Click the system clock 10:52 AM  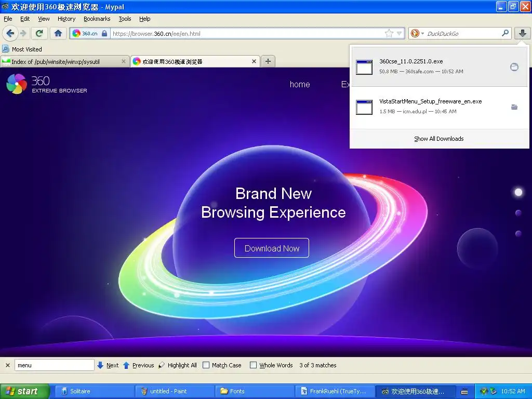513,391
